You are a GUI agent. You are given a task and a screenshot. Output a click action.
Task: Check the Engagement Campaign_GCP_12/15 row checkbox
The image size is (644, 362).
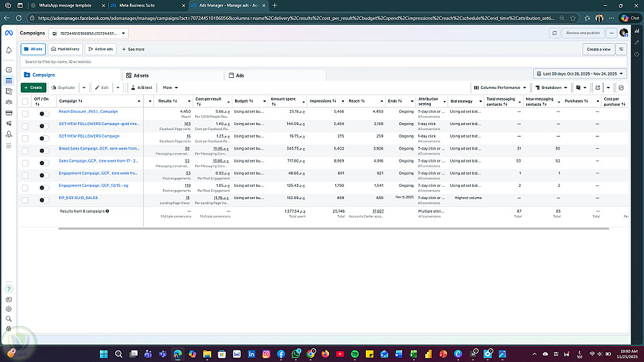(x=25, y=188)
